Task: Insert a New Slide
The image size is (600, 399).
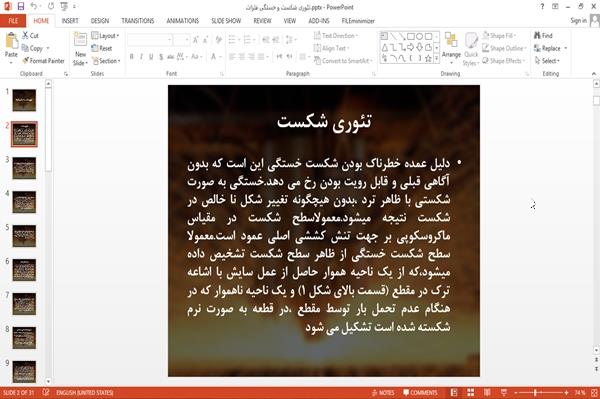Action: 80,49
